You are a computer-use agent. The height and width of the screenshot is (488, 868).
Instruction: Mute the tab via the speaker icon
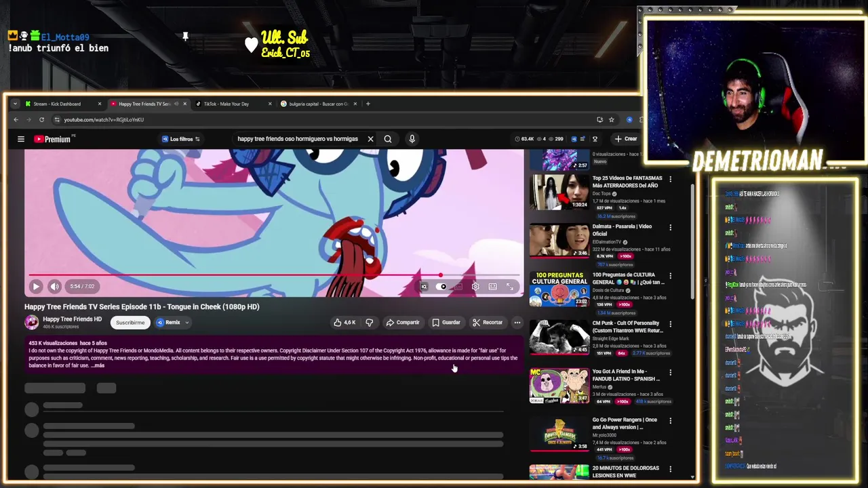(176, 104)
